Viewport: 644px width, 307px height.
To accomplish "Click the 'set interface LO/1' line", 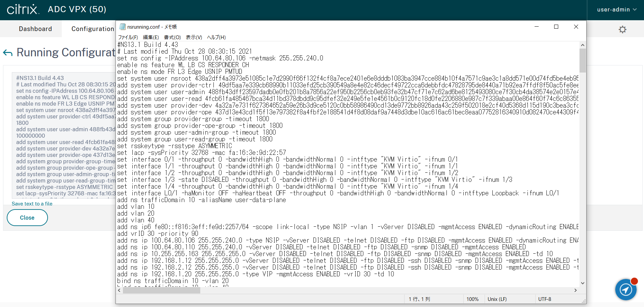I will point(338,193).
